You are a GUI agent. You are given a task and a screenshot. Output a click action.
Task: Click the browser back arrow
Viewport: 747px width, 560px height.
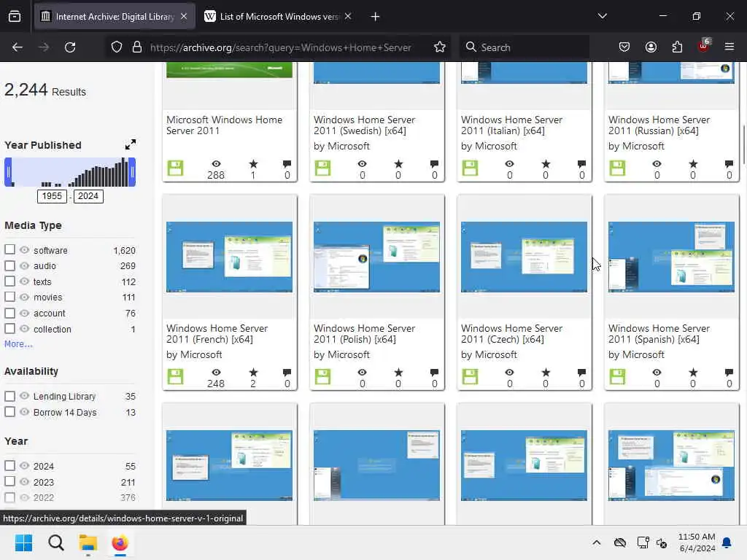[18, 47]
